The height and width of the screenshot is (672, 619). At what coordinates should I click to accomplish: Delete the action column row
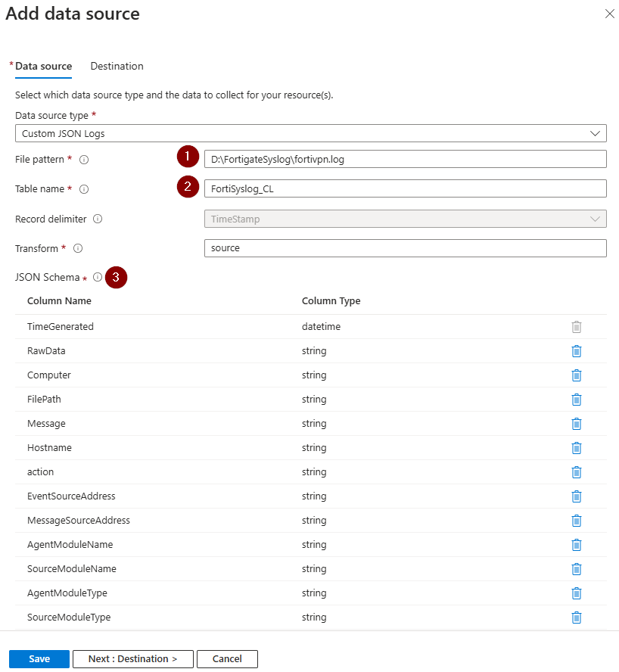[x=576, y=472]
